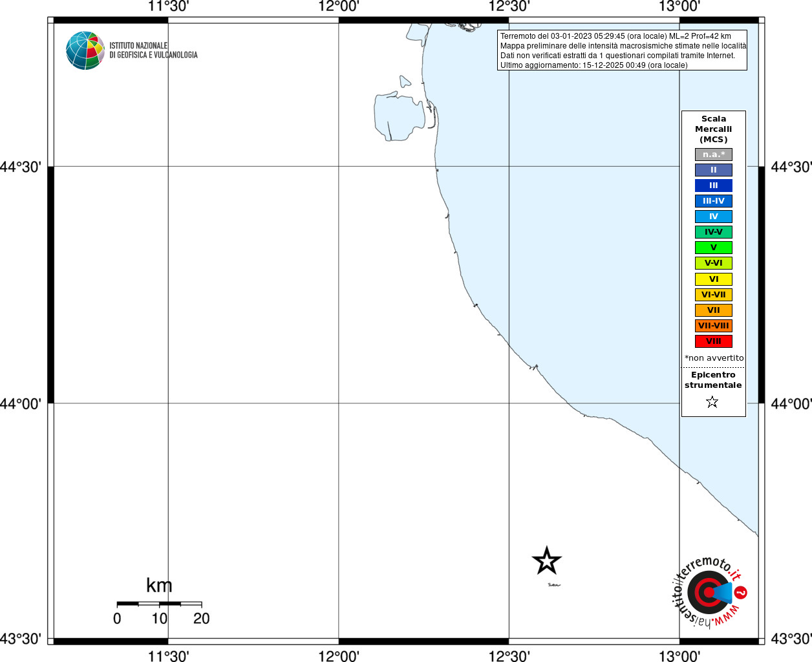The width and height of the screenshot is (812, 662).
Task: Select the III-IV intensity legend swatch
Action: (714, 201)
